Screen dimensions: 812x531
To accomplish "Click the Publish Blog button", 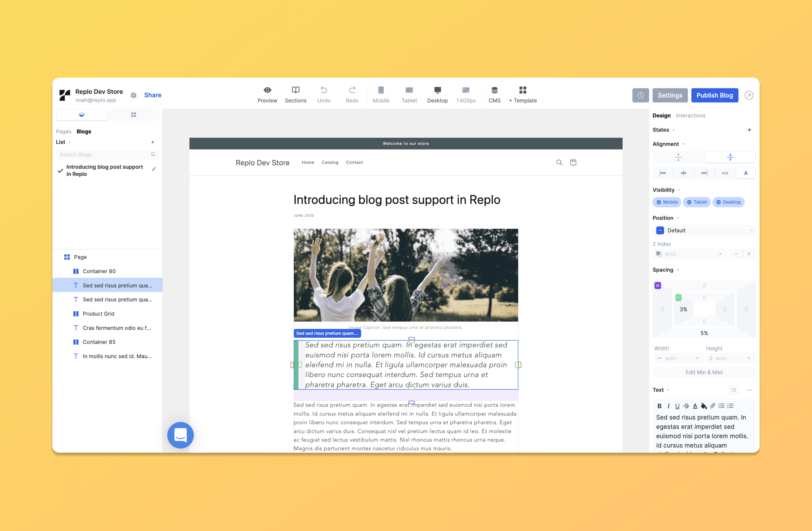I will pyautogui.click(x=714, y=95).
